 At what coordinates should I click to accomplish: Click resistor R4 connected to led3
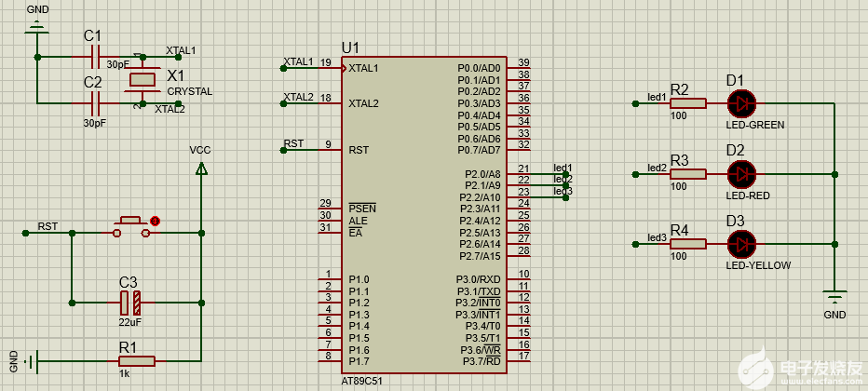coord(688,244)
